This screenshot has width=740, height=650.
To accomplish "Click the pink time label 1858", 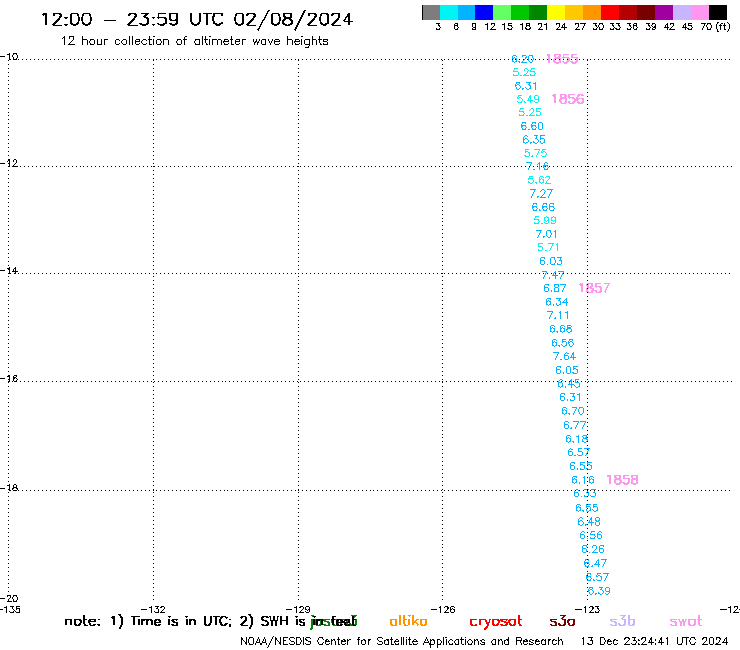I will [622, 480].
